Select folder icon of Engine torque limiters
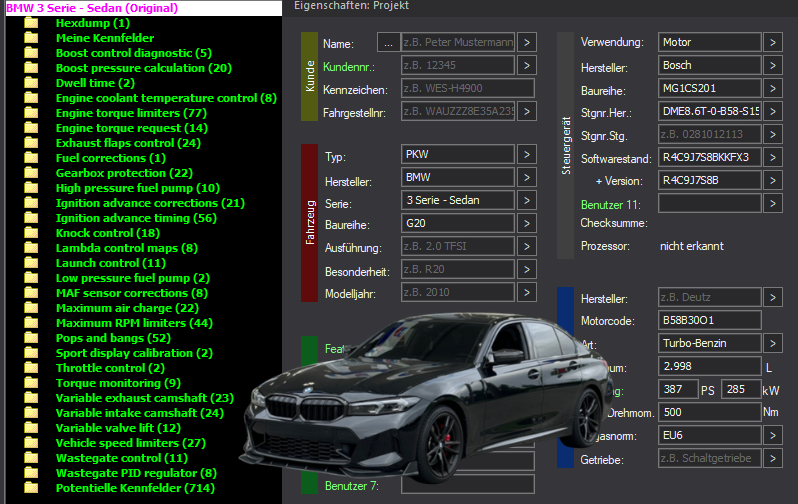Viewport: 798px width, 504px height. [32, 113]
